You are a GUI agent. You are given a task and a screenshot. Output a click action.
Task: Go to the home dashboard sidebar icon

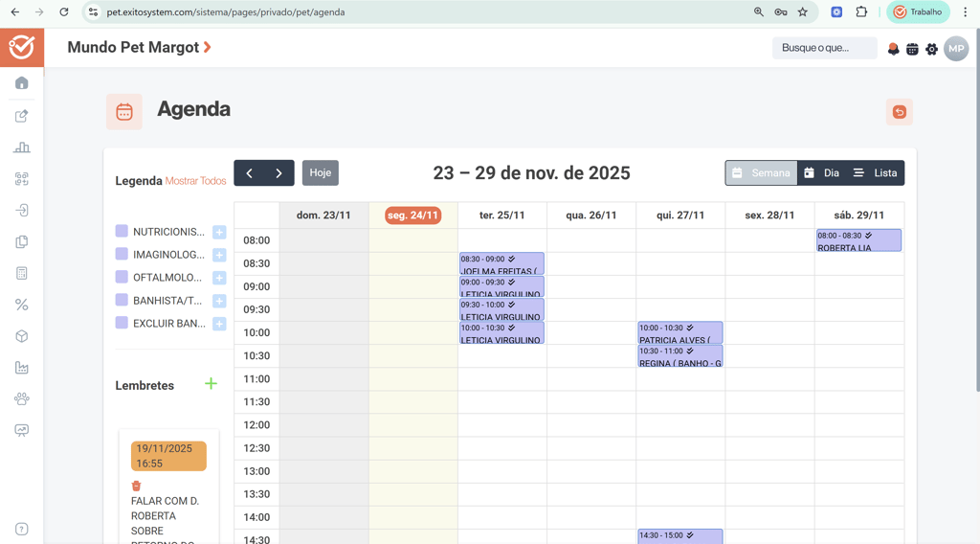click(22, 83)
